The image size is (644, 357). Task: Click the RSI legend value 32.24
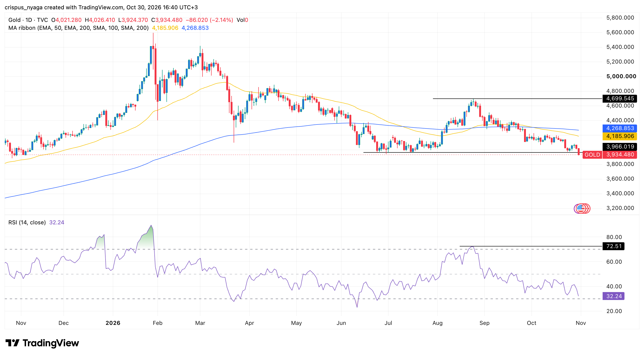tap(57, 222)
